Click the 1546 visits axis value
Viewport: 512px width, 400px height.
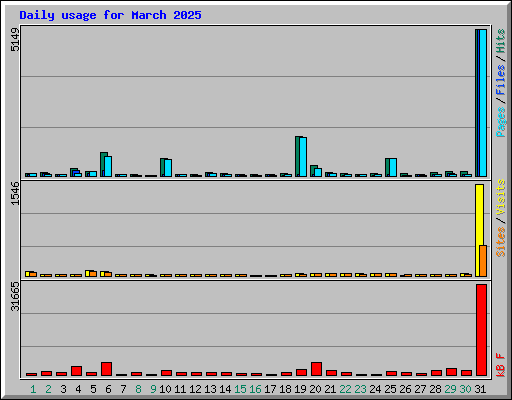15,193
